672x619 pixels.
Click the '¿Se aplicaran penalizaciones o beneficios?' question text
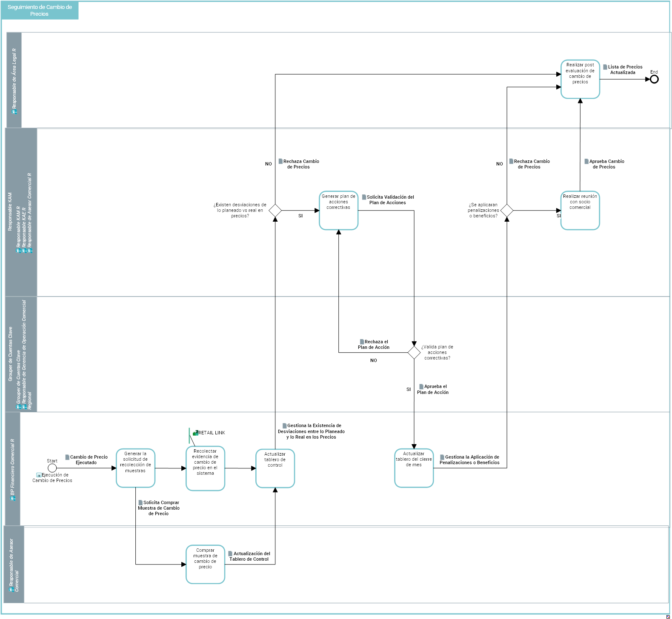tap(483, 210)
